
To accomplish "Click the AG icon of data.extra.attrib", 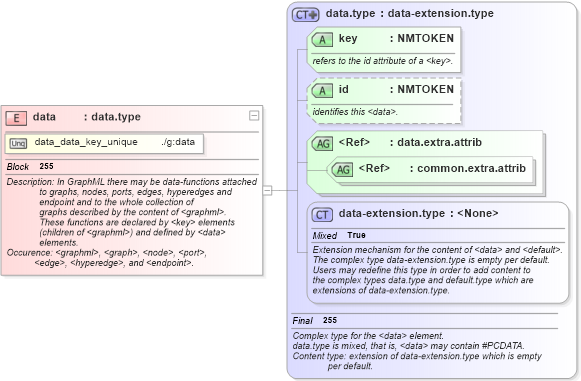I will pyautogui.click(x=322, y=143).
